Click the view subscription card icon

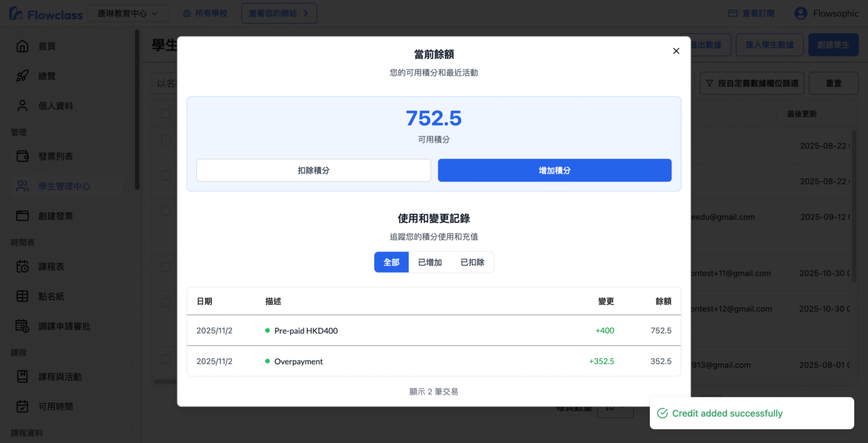[733, 13]
